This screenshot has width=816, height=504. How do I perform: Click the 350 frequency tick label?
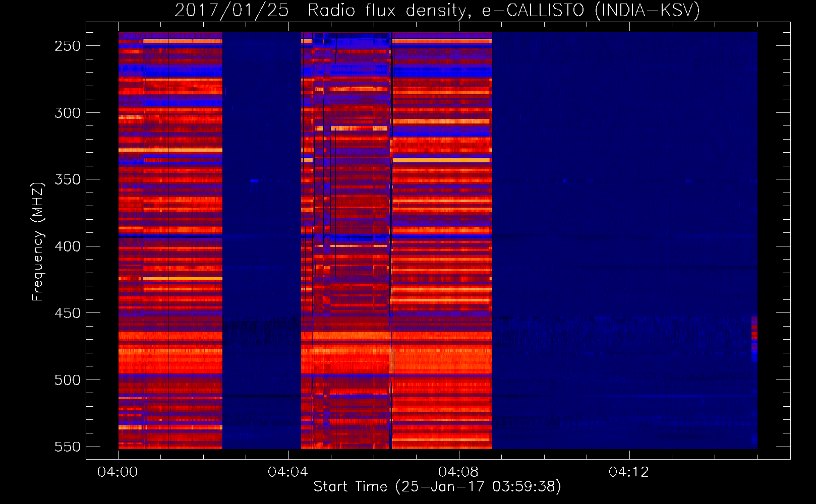click(68, 179)
